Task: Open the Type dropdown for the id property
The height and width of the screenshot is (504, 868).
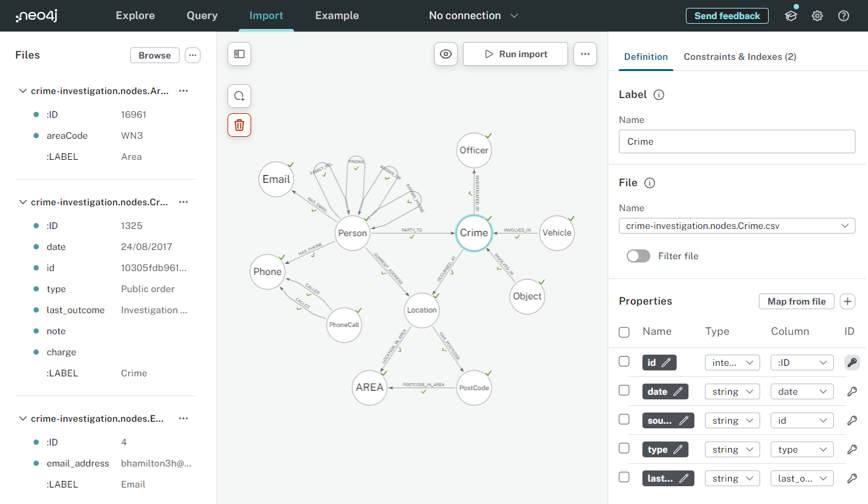Action: [x=732, y=362]
